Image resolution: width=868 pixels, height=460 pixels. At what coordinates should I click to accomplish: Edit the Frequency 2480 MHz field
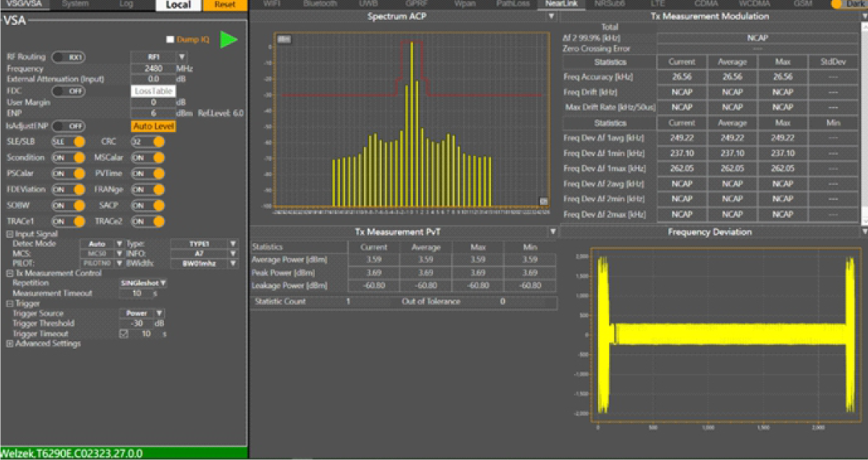[154, 68]
